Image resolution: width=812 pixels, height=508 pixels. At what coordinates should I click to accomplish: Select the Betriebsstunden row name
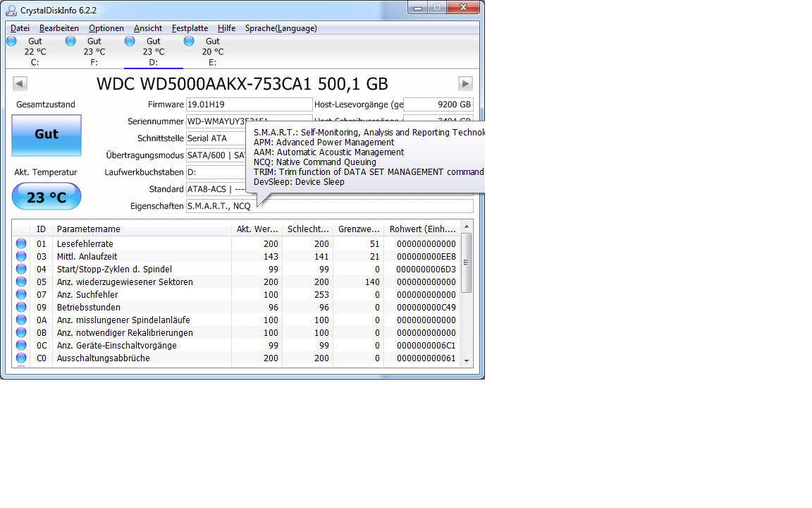click(89, 308)
